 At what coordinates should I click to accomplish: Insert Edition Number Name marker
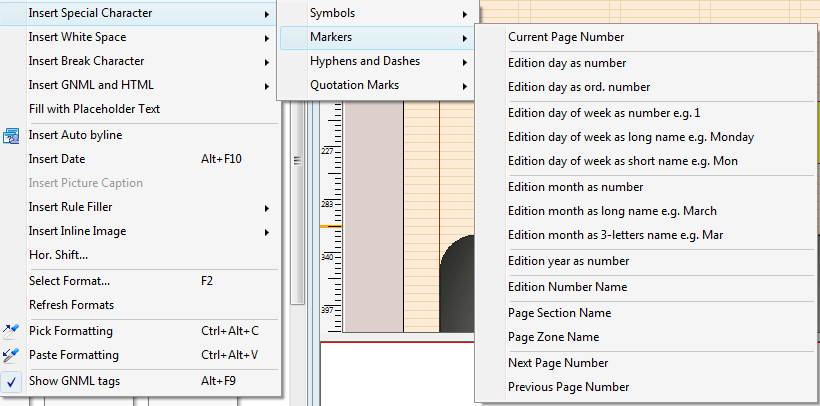(x=646, y=287)
